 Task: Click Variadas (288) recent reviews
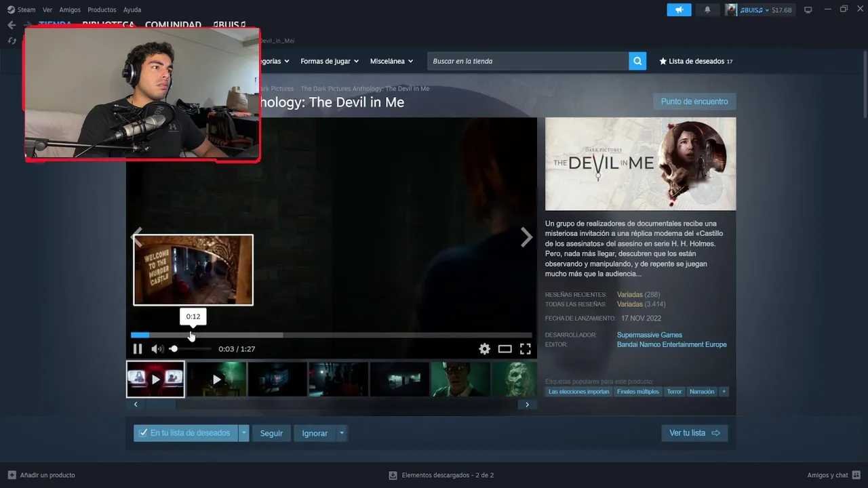coord(638,295)
